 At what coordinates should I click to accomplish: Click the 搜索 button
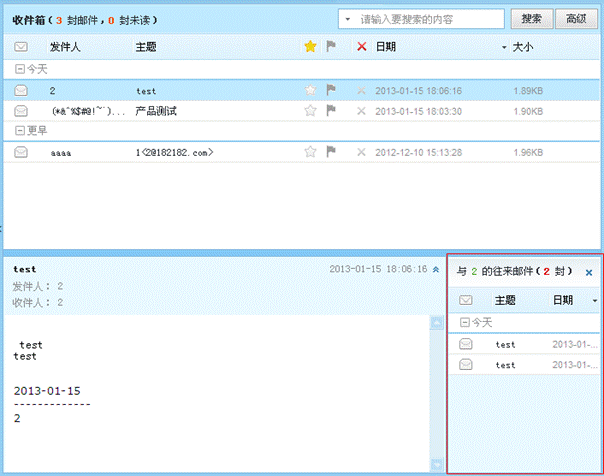(x=532, y=19)
